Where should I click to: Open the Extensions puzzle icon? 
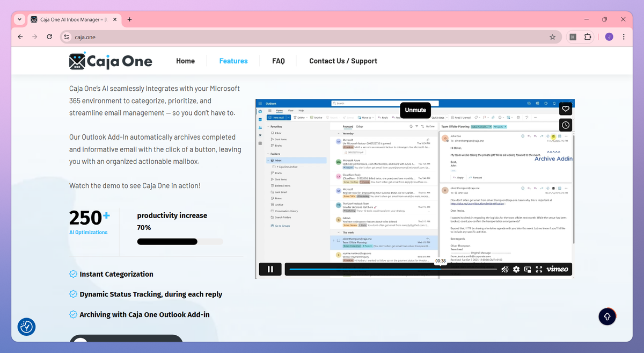[x=588, y=37]
